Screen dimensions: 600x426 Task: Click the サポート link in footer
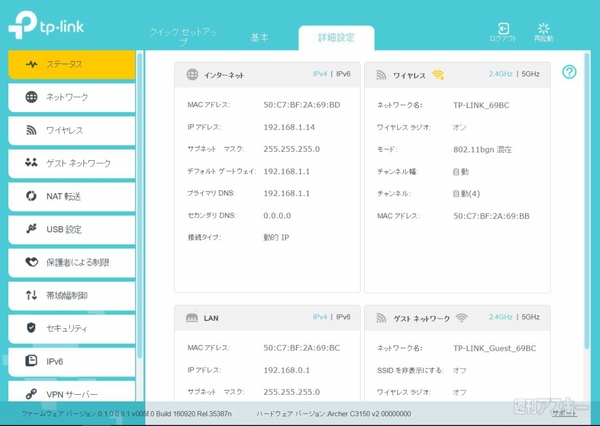564,413
